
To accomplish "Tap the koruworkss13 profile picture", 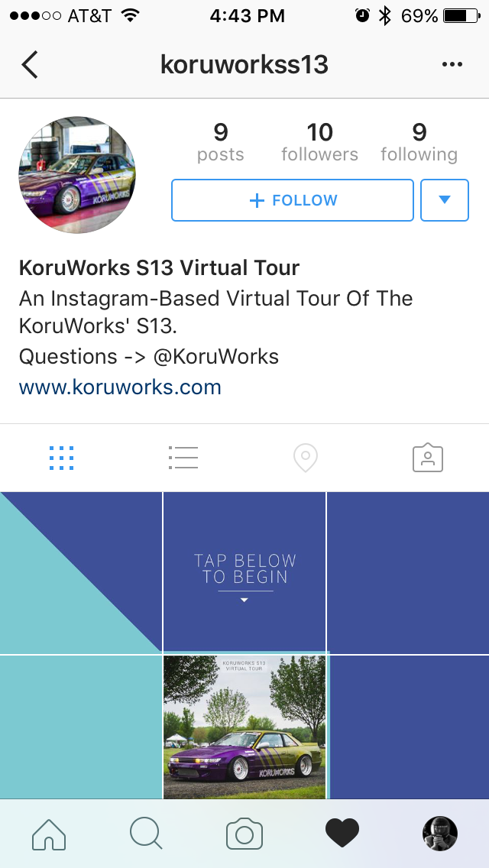I will 77,175.
